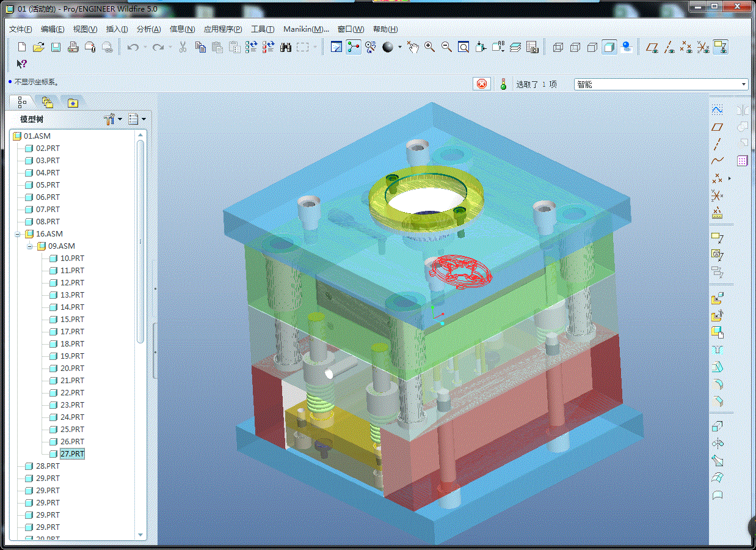
Task: Collapse the 09.ASM subassembly node
Action: [31, 246]
